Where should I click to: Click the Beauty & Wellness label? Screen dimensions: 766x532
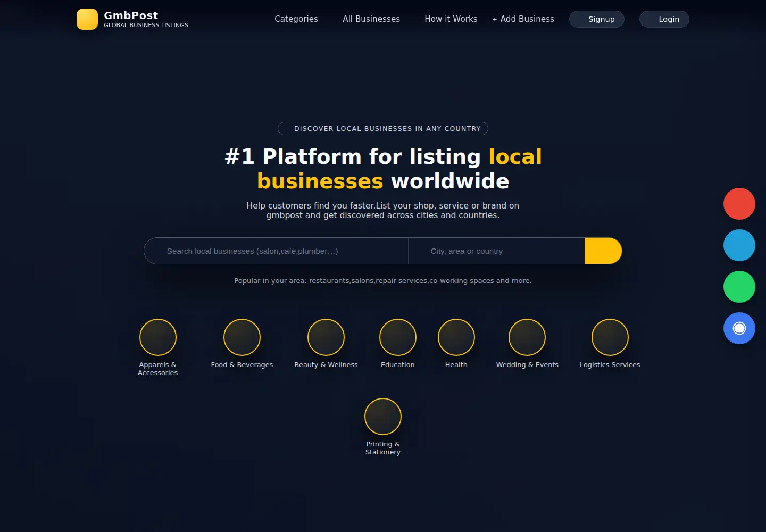click(x=326, y=365)
